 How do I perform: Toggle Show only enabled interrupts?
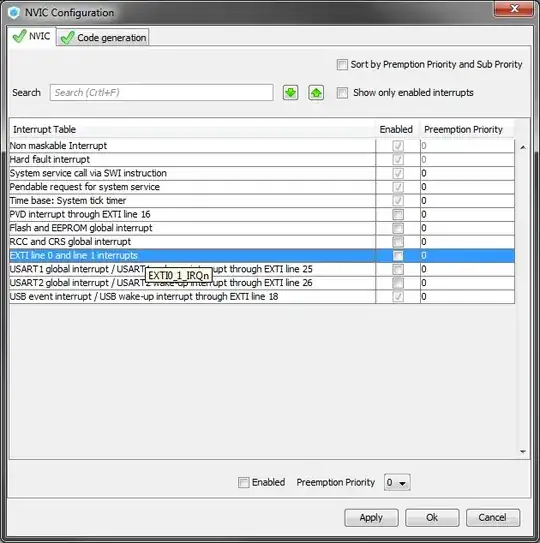click(342, 93)
